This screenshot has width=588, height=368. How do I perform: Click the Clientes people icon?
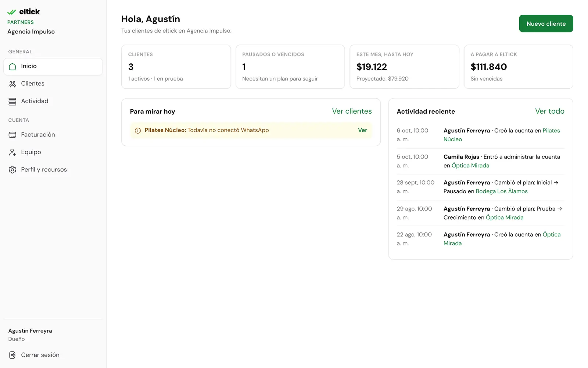(12, 84)
